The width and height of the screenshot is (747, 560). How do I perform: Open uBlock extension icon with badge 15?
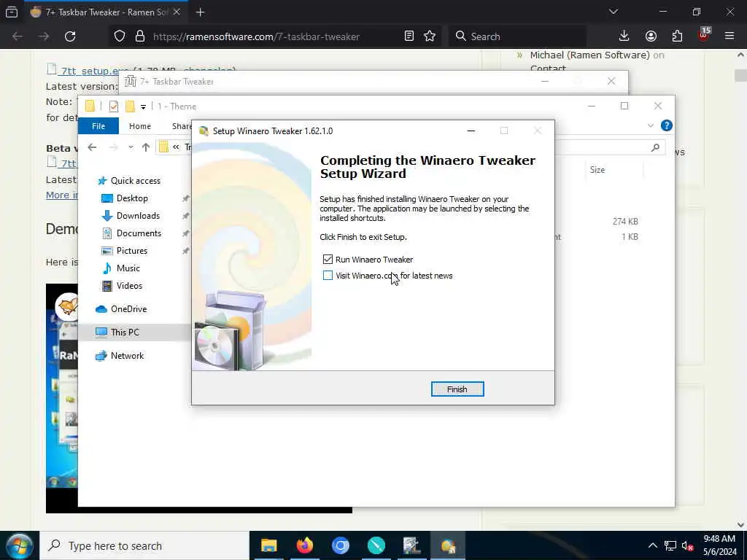click(704, 35)
